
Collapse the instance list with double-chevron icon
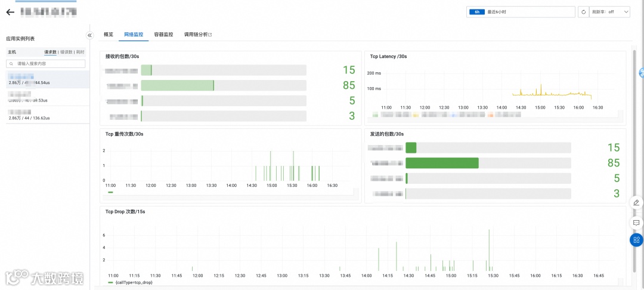point(90,35)
